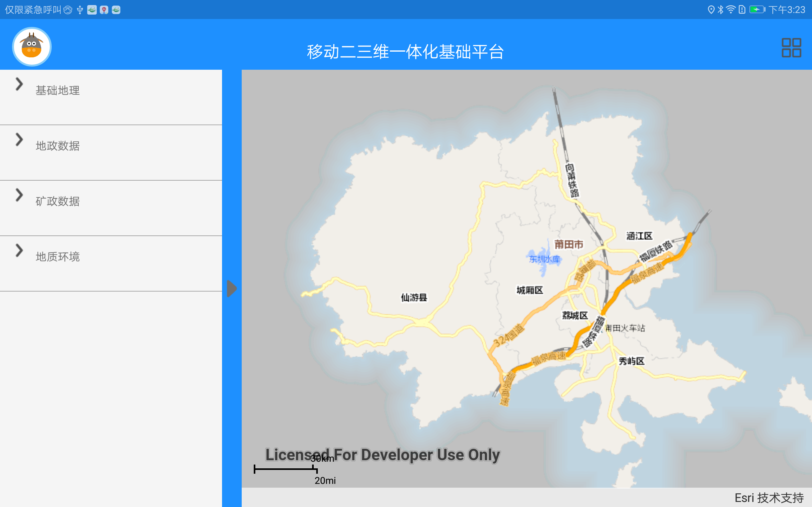Expand the 地质环境 chevron
The image size is (812, 507).
[19, 250]
